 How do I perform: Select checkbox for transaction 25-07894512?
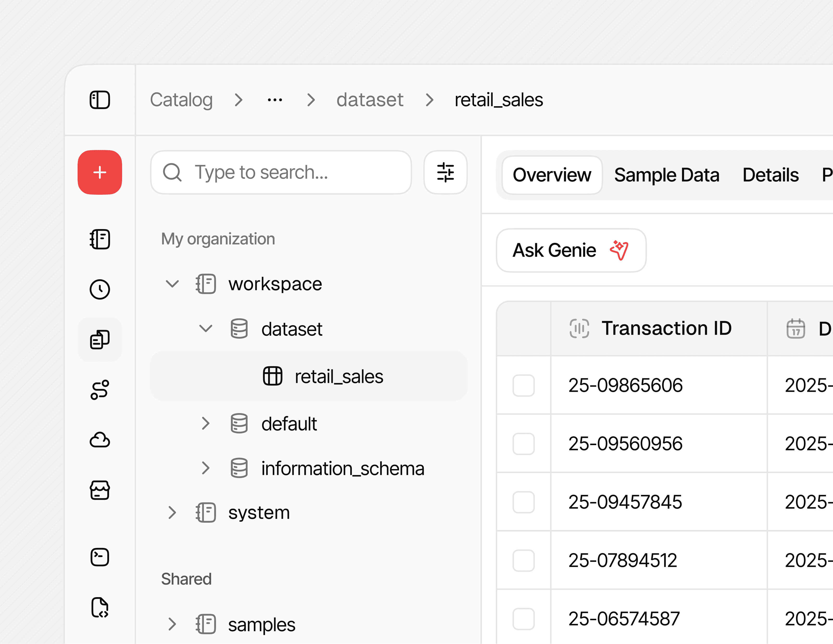pos(523,560)
